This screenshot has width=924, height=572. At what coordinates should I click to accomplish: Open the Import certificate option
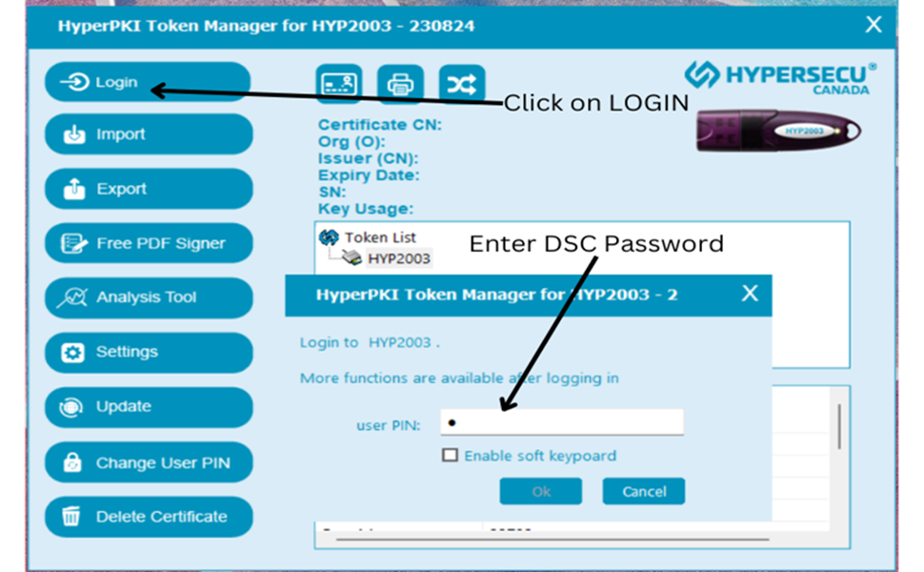149,134
